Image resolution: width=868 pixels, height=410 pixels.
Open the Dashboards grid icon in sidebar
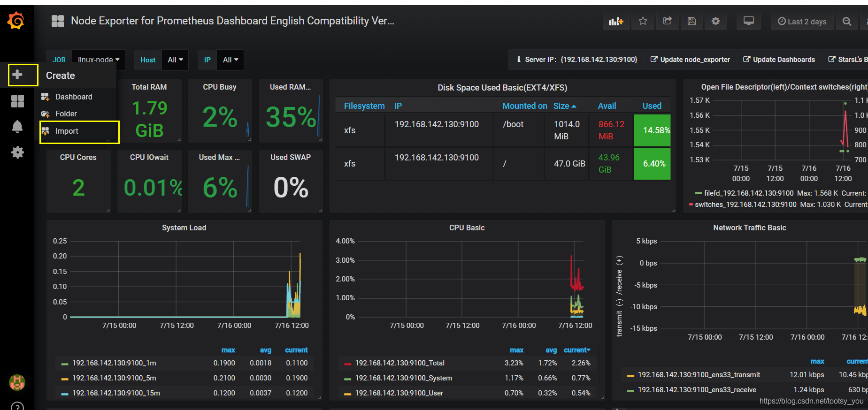(17, 101)
